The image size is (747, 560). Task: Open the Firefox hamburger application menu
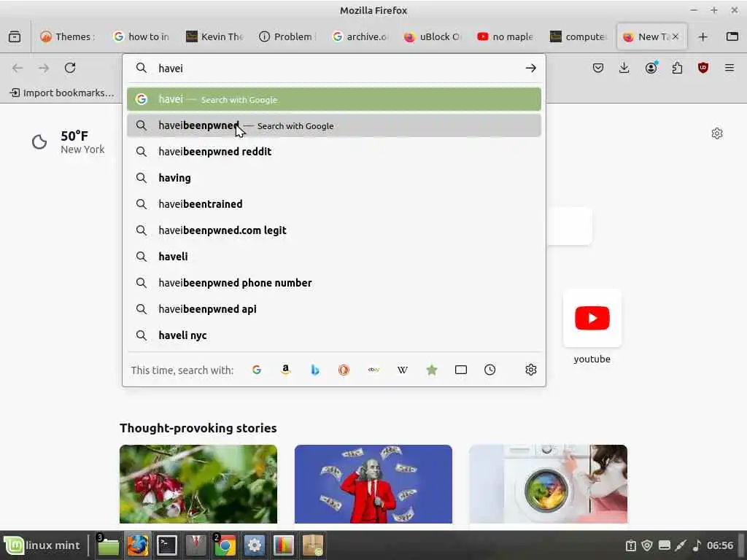(729, 68)
